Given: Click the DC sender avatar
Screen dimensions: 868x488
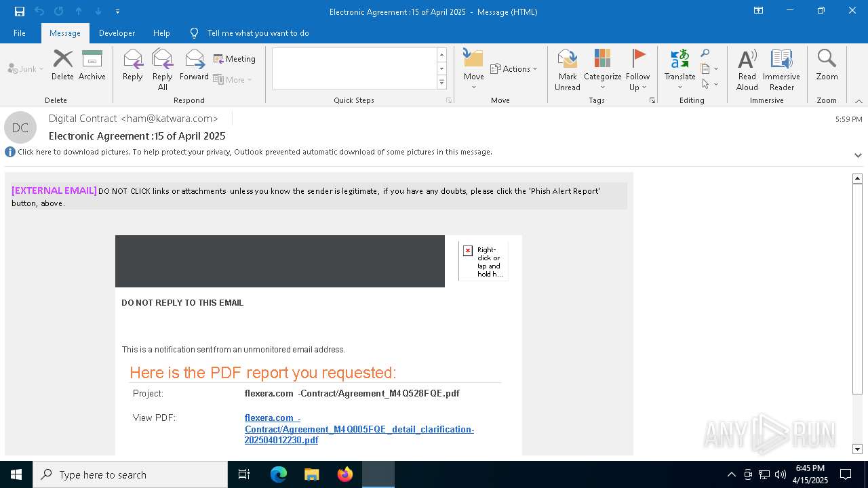Looking at the screenshot, I should click(x=20, y=127).
